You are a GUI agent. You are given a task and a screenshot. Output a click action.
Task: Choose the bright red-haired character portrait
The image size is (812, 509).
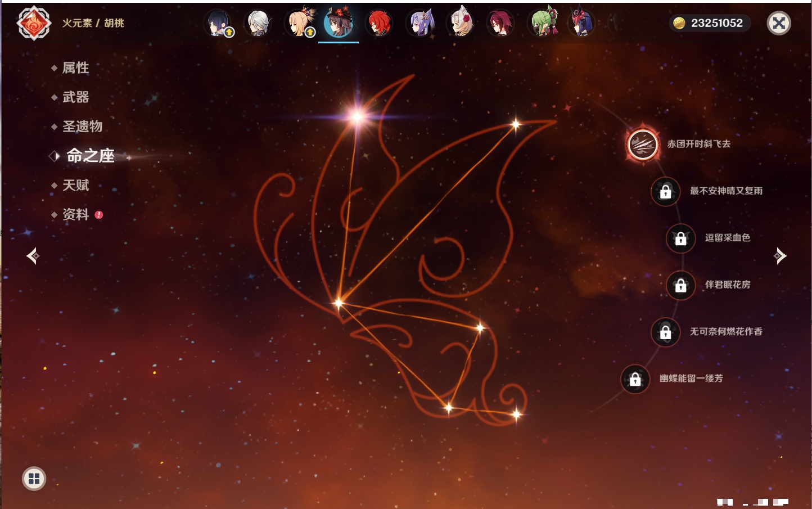click(380, 23)
